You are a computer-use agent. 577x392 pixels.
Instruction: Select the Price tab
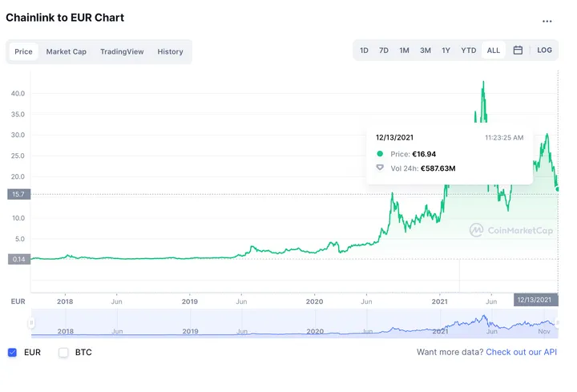23,52
